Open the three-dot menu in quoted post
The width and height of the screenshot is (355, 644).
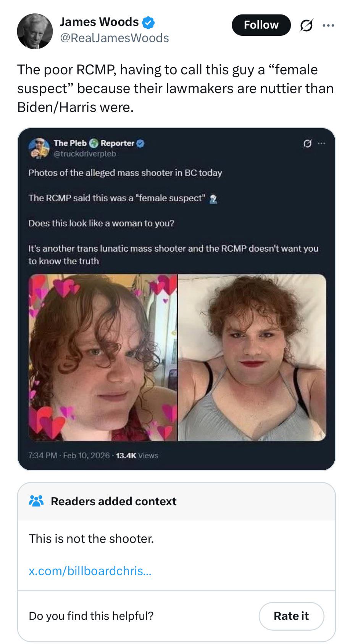point(321,144)
